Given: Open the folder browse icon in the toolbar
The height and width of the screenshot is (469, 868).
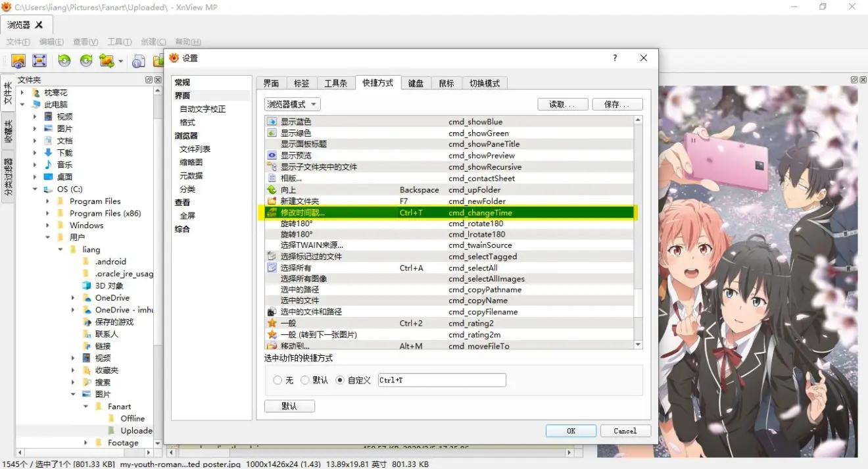Looking at the screenshot, I should click(158, 61).
